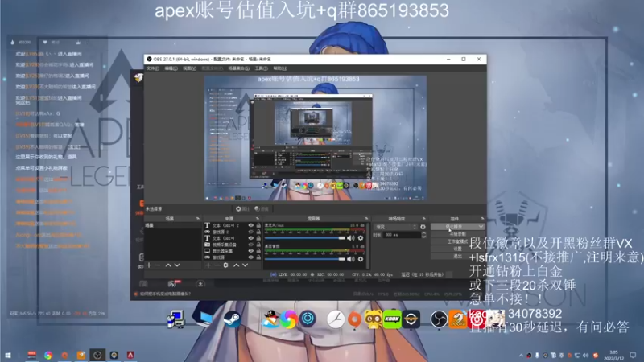644x362 pixels.
Task: Open the 渐变 transition type dropdown
Action: click(x=394, y=227)
